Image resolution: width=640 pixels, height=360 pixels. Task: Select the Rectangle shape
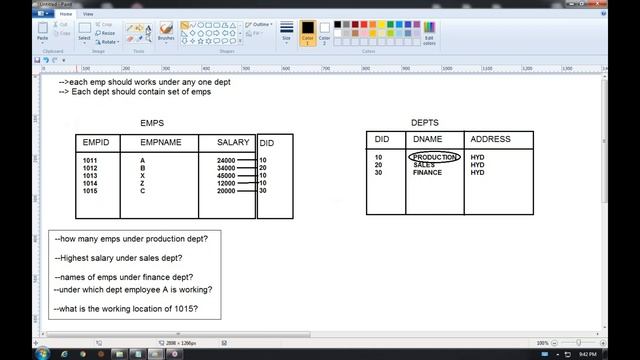[x=209, y=25]
